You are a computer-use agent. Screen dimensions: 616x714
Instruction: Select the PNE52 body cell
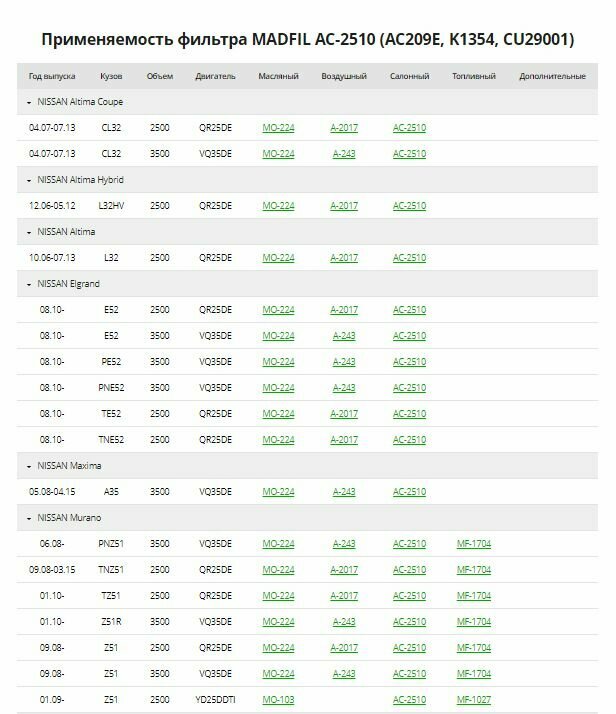pyautogui.click(x=111, y=388)
